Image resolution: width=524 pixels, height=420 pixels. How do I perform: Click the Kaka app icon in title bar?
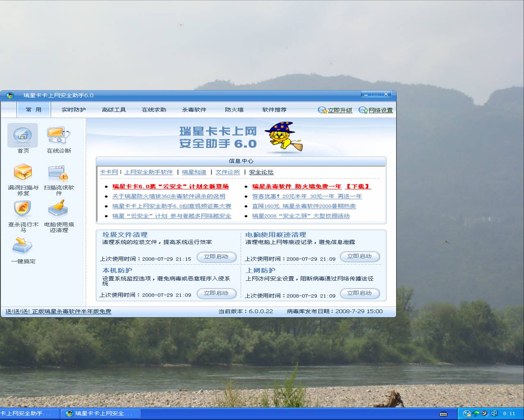tap(10, 95)
